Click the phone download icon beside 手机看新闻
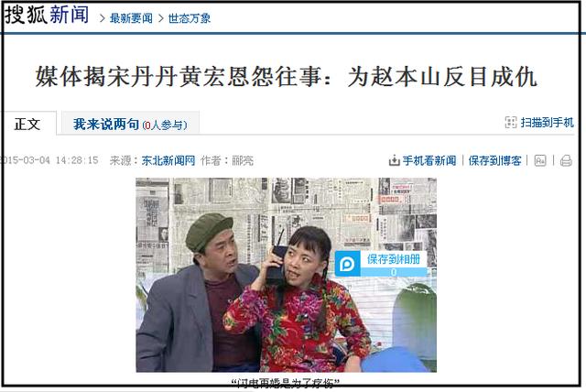This screenshot has width=586, height=392. (x=394, y=160)
